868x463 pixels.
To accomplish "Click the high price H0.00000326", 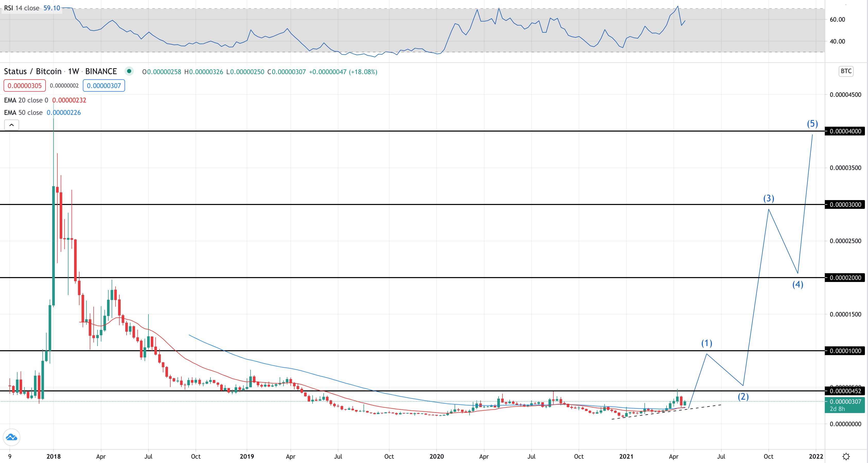I will tap(203, 72).
